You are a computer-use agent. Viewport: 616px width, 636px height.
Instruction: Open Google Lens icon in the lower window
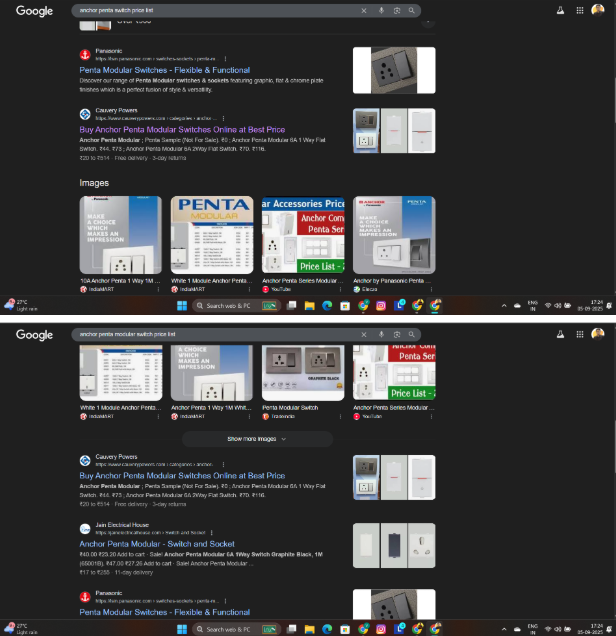[397, 335]
